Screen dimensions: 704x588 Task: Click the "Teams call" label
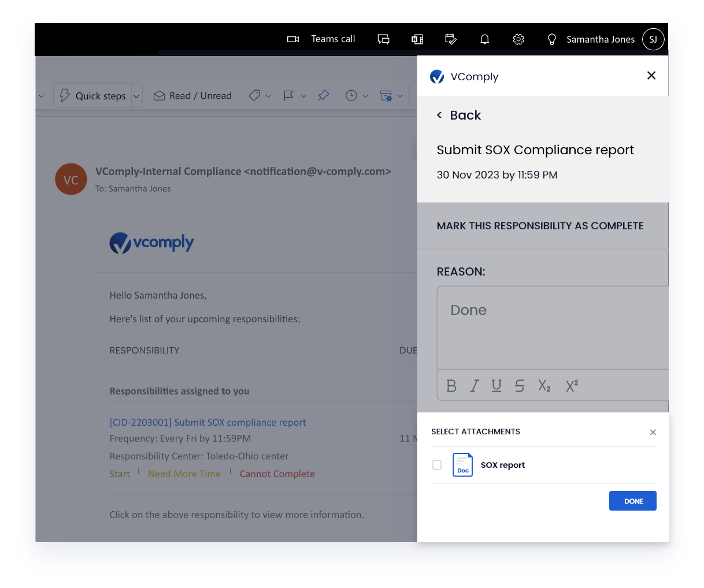[x=334, y=39]
